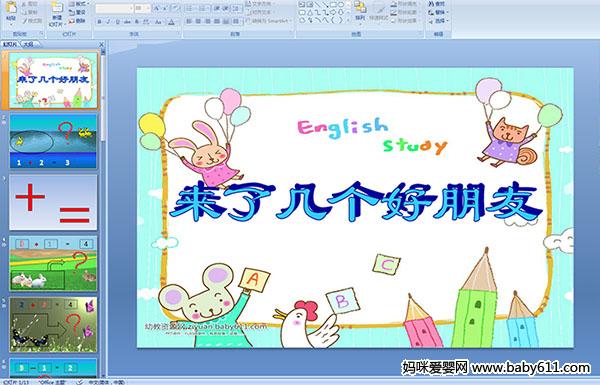The height and width of the screenshot is (385, 600).
Task: Switch to the Slides (幻灯片) pane tab
Action: (10, 44)
